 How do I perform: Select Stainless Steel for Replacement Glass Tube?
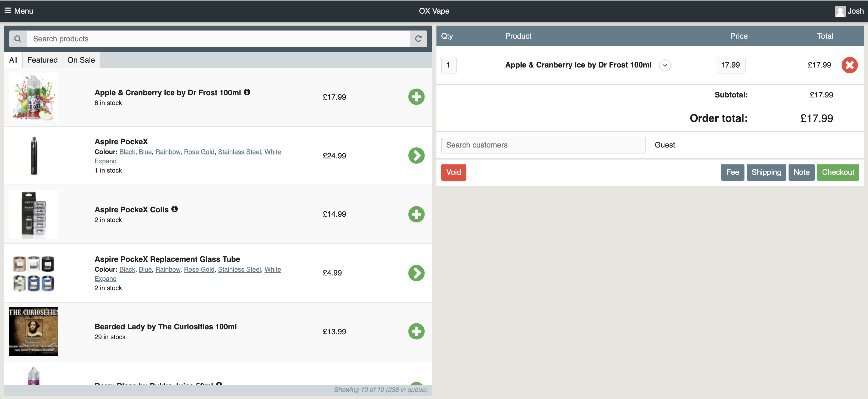pos(239,270)
